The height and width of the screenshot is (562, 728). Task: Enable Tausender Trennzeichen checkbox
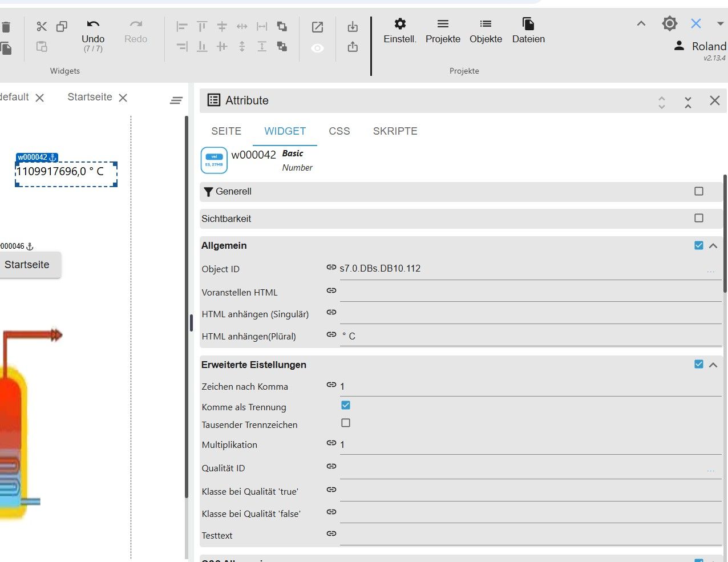click(x=346, y=423)
